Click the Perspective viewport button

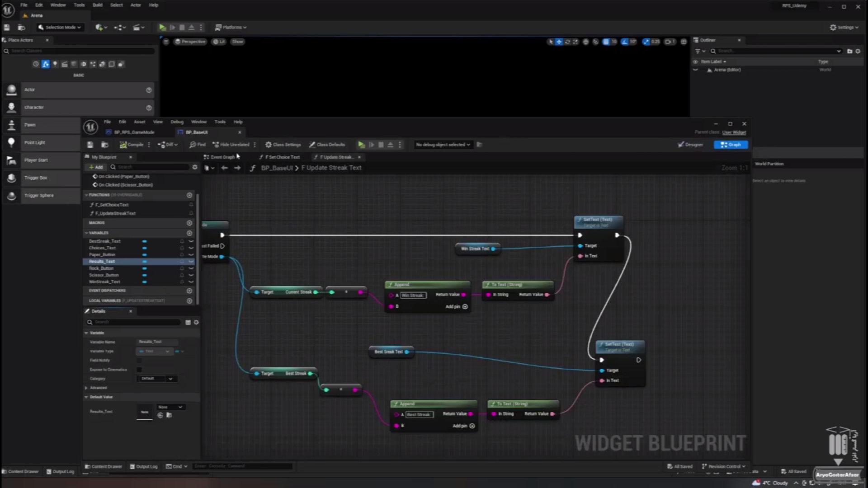[x=190, y=42]
